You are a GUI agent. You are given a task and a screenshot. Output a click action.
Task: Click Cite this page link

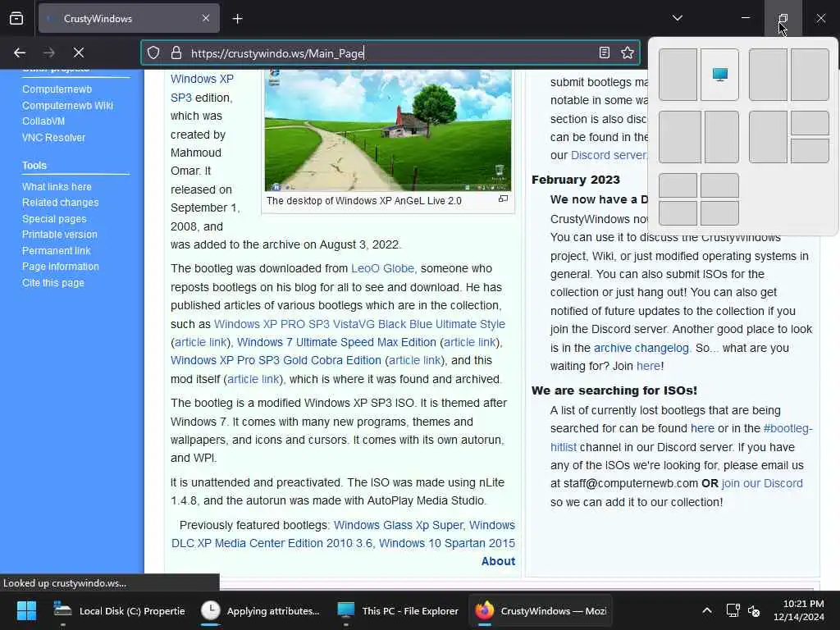pos(53,282)
